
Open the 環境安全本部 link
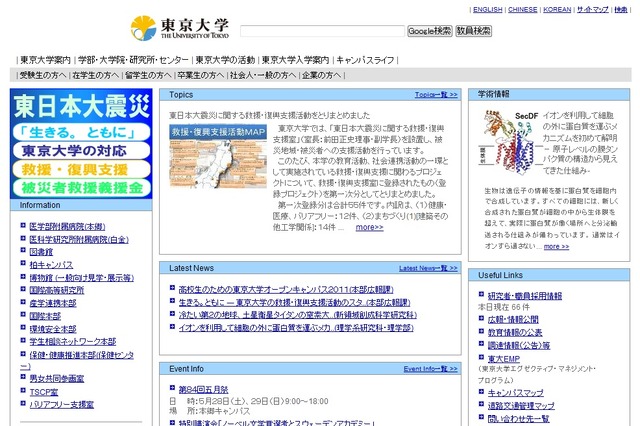53,329
